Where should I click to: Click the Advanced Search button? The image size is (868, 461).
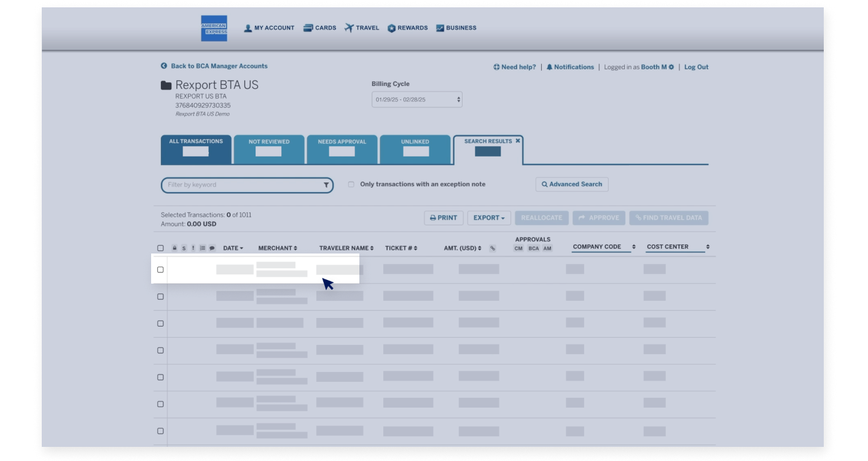click(571, 184)
